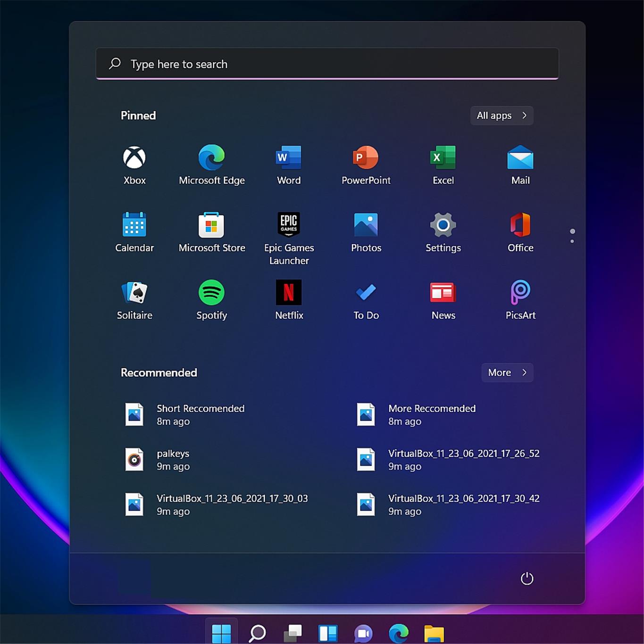This screenshot has width=644, height=644.
Task: Expand the All apps list
Action: click(x=502, y=116)
